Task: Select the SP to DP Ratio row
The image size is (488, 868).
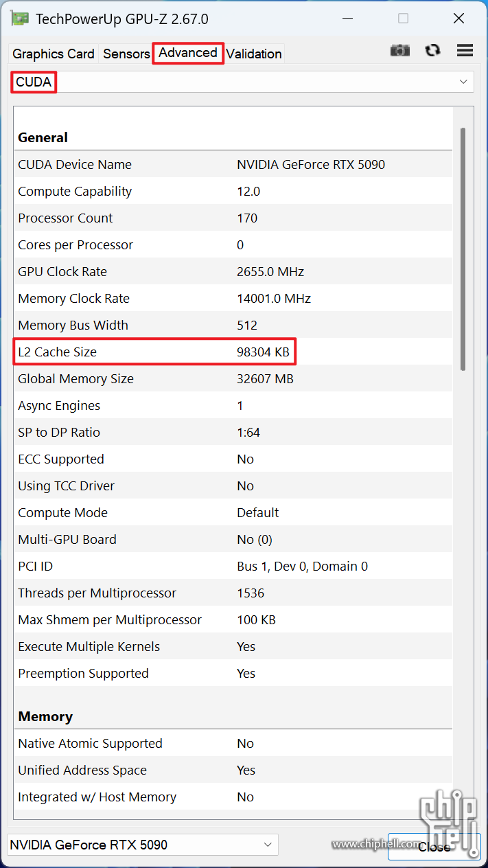Action: coord(234,433)
